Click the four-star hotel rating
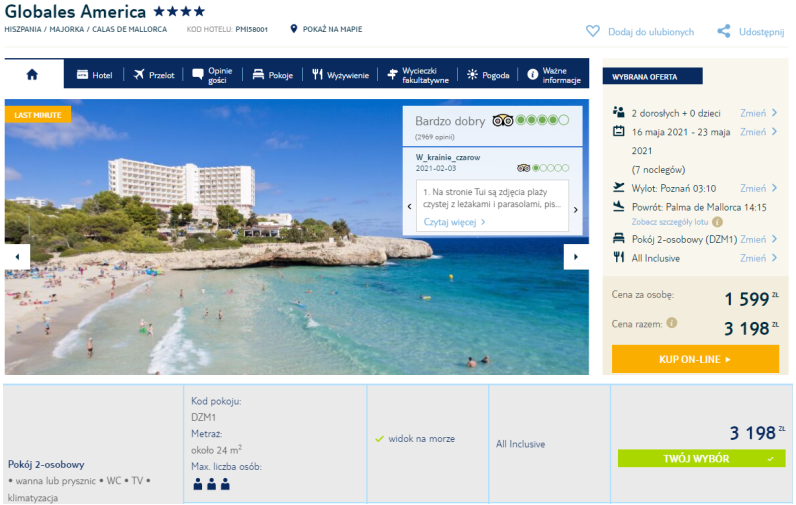The width and height of the screenshot is (796, 505). (179, 11)
